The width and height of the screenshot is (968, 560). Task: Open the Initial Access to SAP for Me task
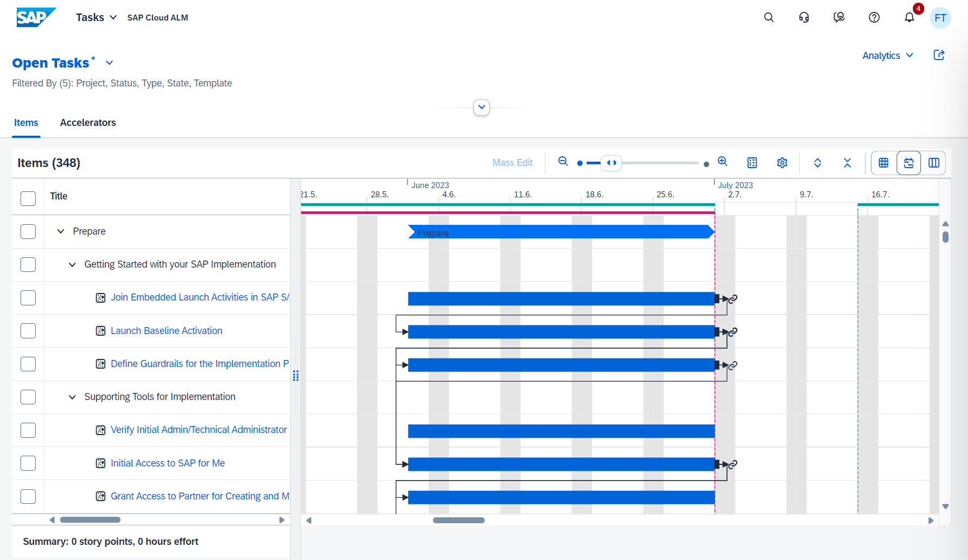pos(168,463)
